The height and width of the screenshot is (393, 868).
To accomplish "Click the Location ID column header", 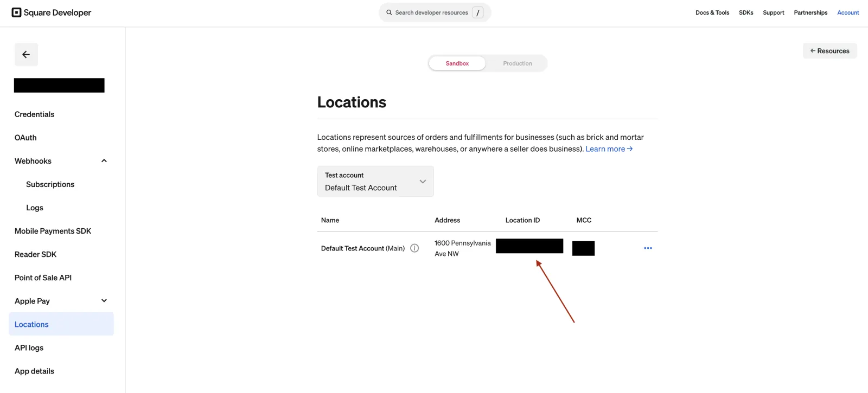I will (522, 220).
